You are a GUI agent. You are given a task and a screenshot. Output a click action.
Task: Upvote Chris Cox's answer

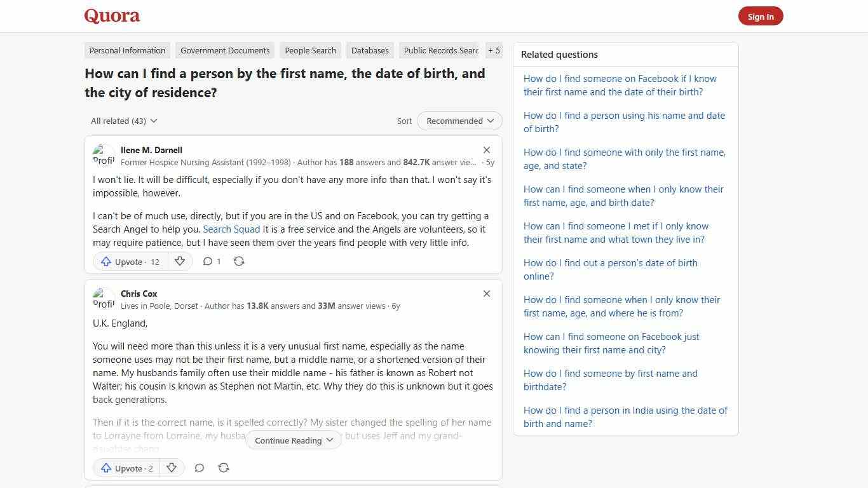coord(126,468)
